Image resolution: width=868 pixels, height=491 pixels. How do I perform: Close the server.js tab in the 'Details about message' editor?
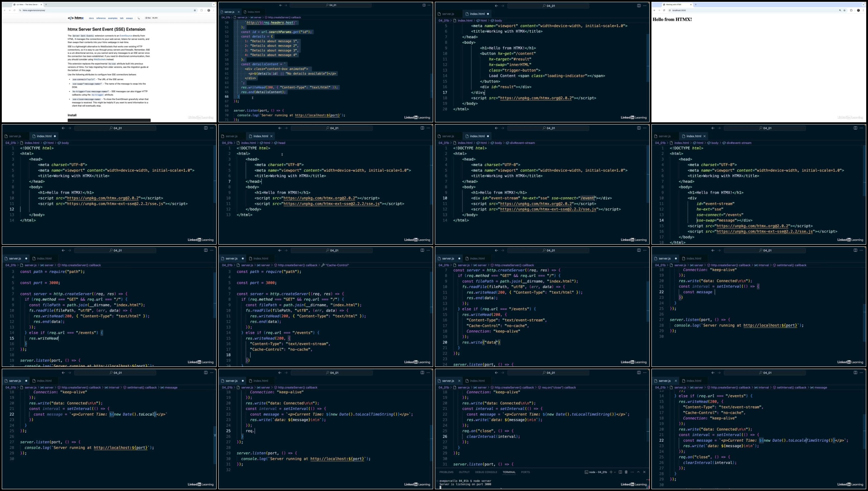[x=239, y=12]
